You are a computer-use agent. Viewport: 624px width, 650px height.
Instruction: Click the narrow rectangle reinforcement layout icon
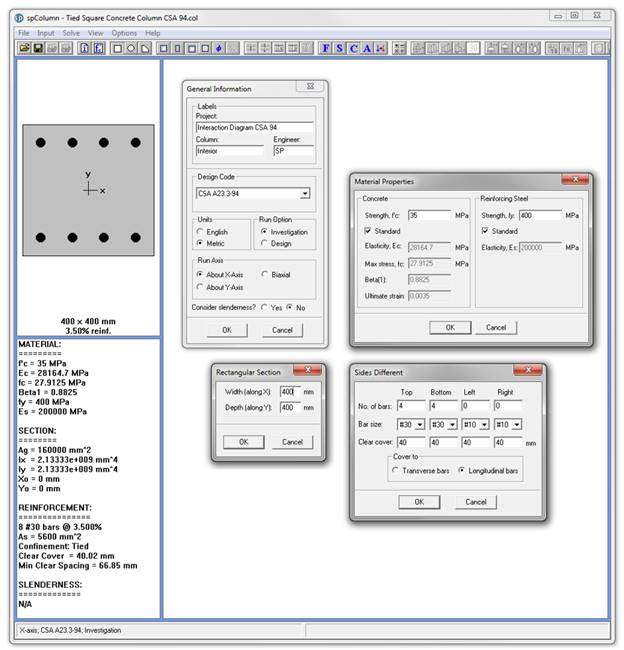[177, 49]
